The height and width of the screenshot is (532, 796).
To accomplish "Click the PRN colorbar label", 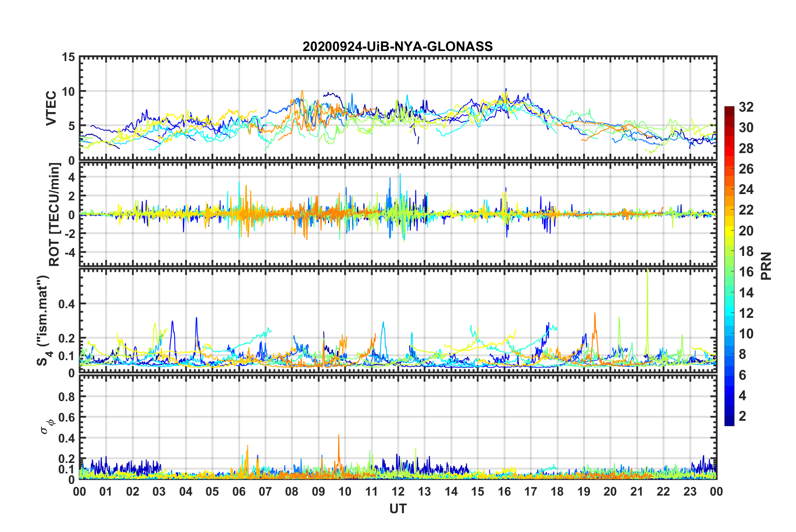I will click(x=766, y=266).
